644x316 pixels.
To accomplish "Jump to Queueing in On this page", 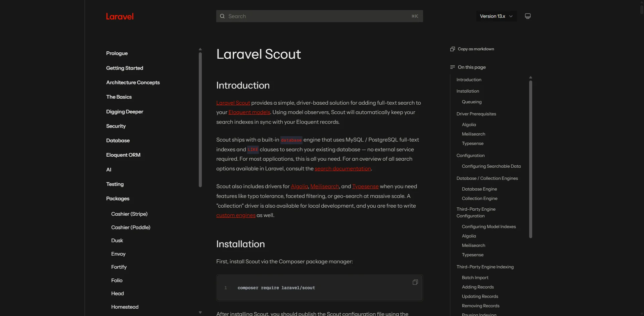I will coord(471,102).
